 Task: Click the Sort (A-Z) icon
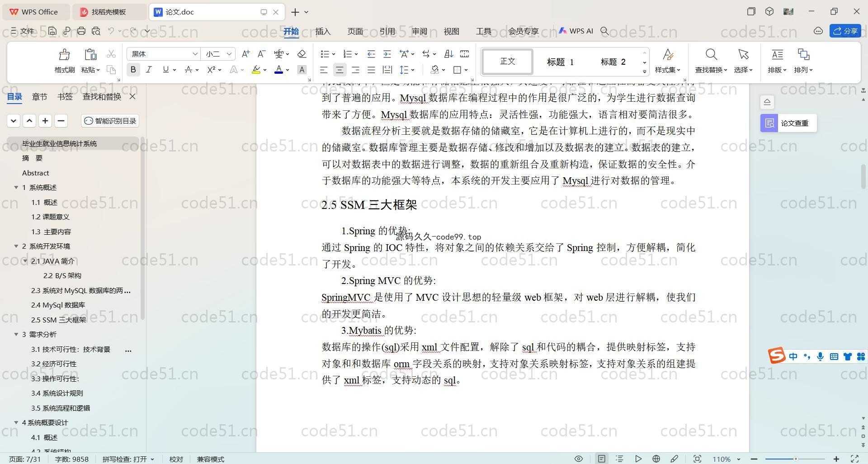pos(448,54)
